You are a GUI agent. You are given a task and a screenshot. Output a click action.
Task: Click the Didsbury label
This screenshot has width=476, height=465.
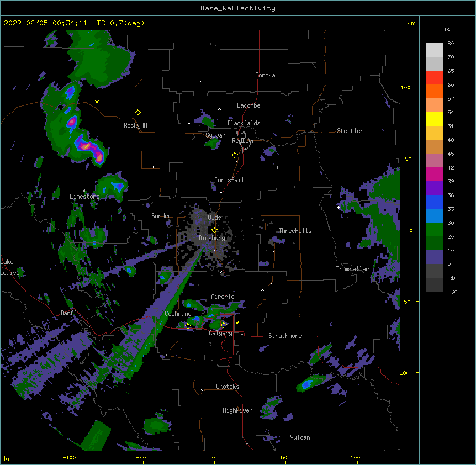tap(212, 238)
